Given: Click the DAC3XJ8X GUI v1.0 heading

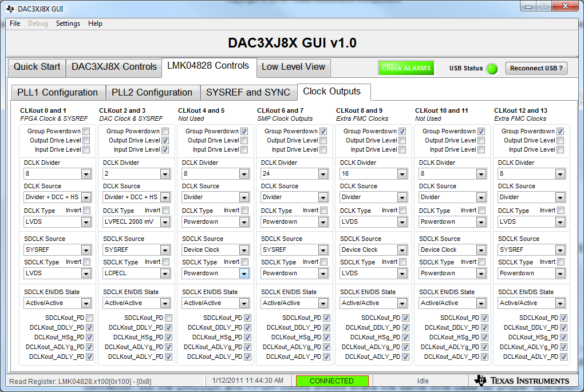Looking at the screenshot, I should tap(292, 43).
